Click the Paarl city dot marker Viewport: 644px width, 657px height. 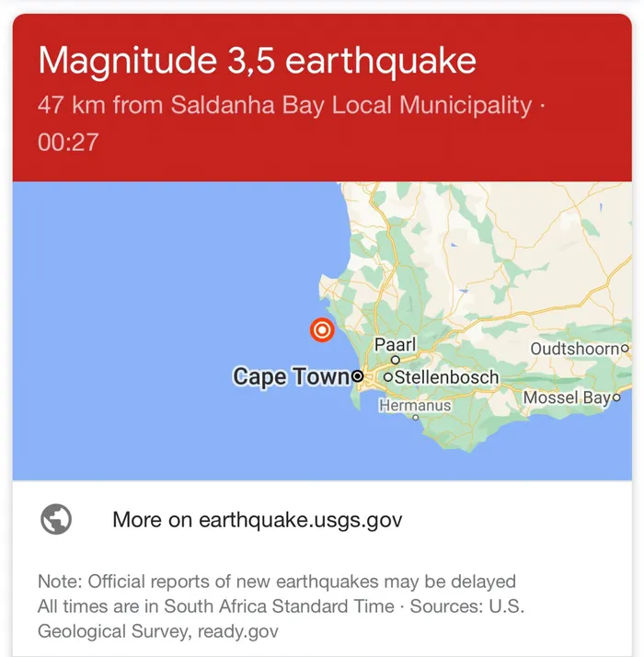(396, 360)
